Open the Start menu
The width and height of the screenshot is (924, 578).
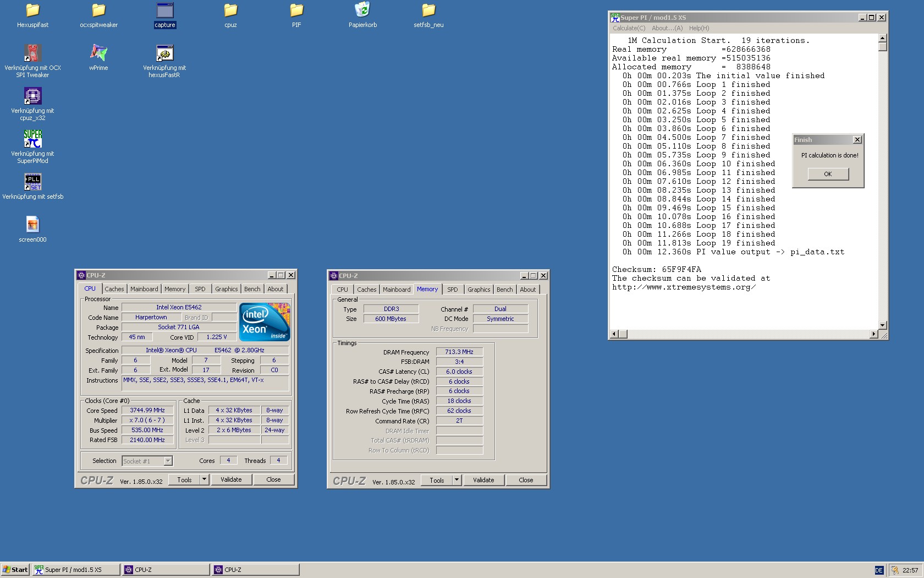(x=15, y=570)
